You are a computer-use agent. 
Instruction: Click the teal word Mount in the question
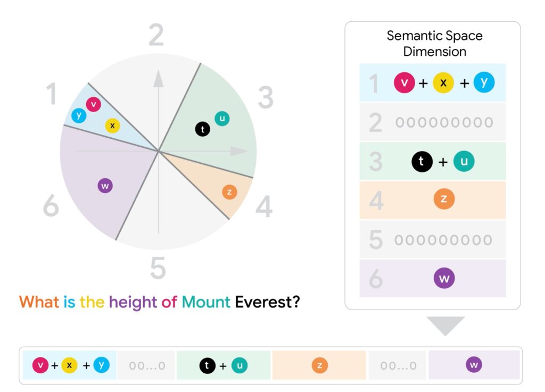(x=206, y=302)
